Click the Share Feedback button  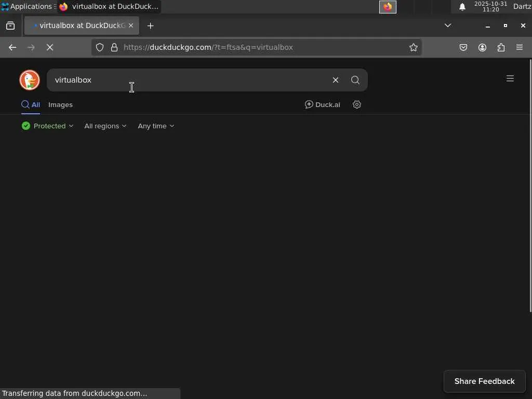pyautogui.click(x=485, y=381)
